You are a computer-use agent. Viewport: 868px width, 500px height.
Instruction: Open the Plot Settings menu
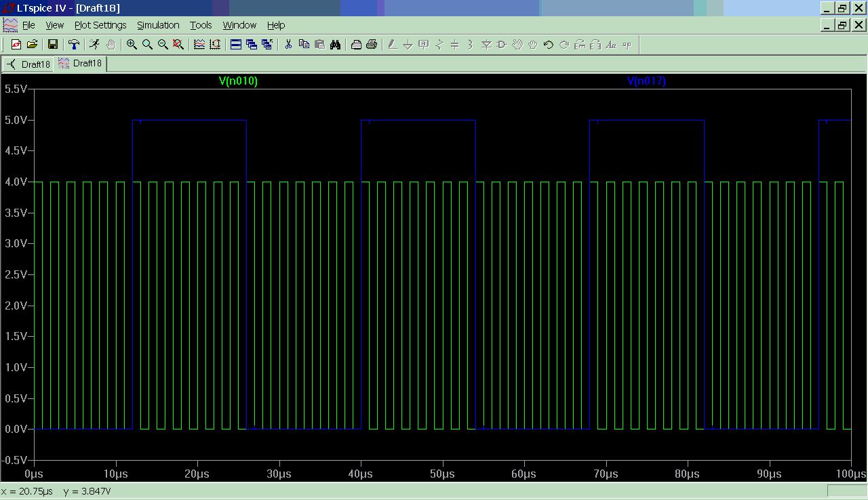point(100,25)
